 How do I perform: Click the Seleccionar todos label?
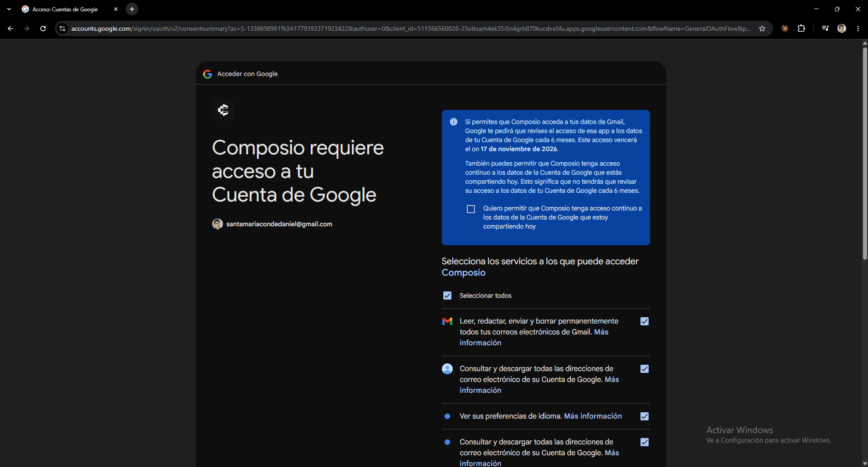coord(485,295)
